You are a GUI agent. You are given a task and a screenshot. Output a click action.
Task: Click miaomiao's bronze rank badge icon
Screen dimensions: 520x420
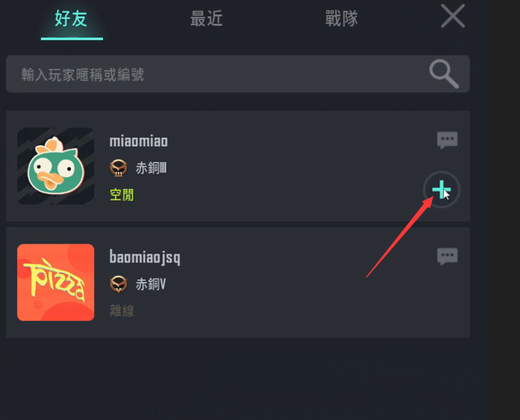click(118, 168)
